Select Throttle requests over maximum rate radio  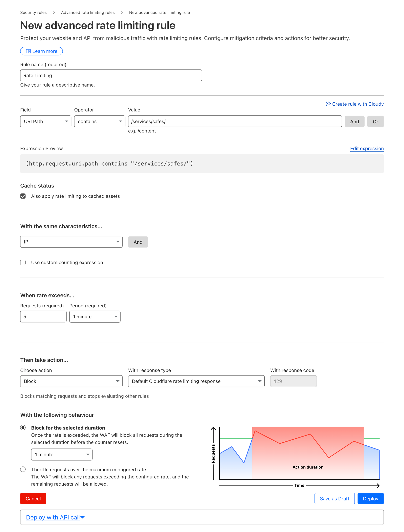23,469
